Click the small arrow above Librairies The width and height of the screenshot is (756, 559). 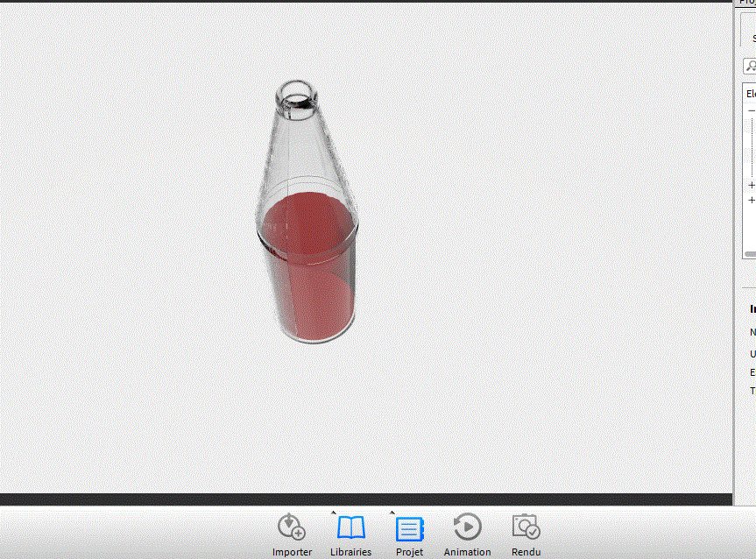(333, 513)
